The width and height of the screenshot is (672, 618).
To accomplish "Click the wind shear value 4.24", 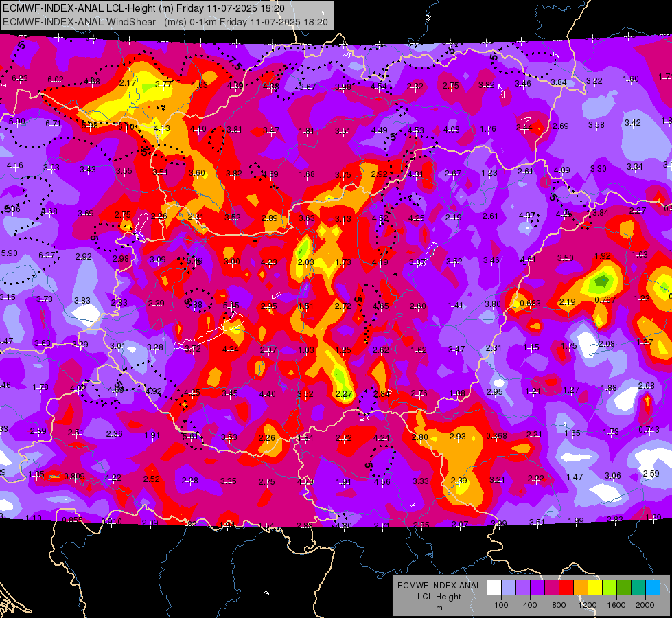I will (x=382, y=438).
